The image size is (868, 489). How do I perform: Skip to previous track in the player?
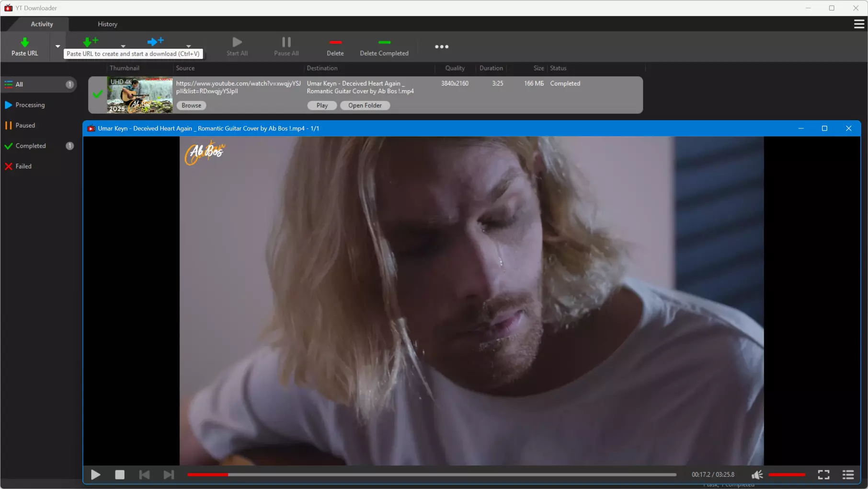(144, 475)
